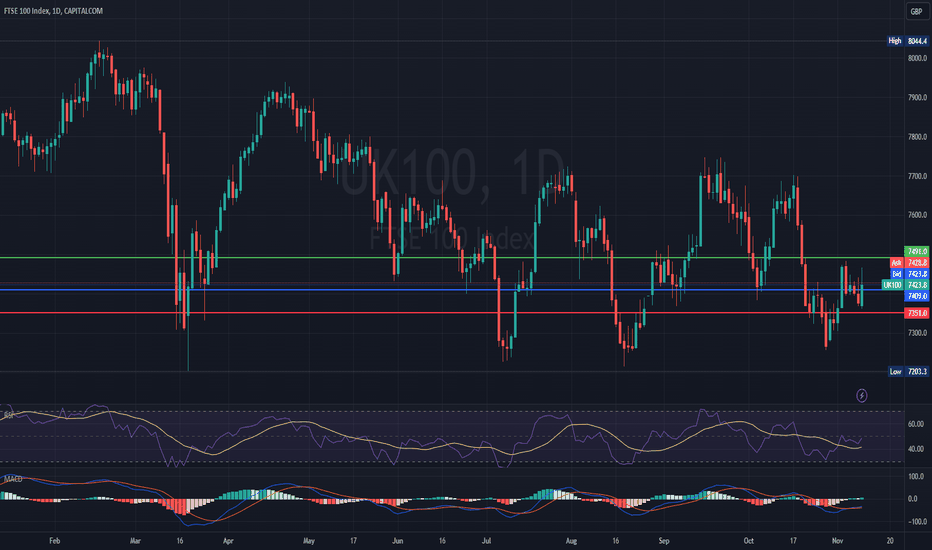Click the MACD -100.0 scale label
Screen dimensions: 932x550
point(916,521)
